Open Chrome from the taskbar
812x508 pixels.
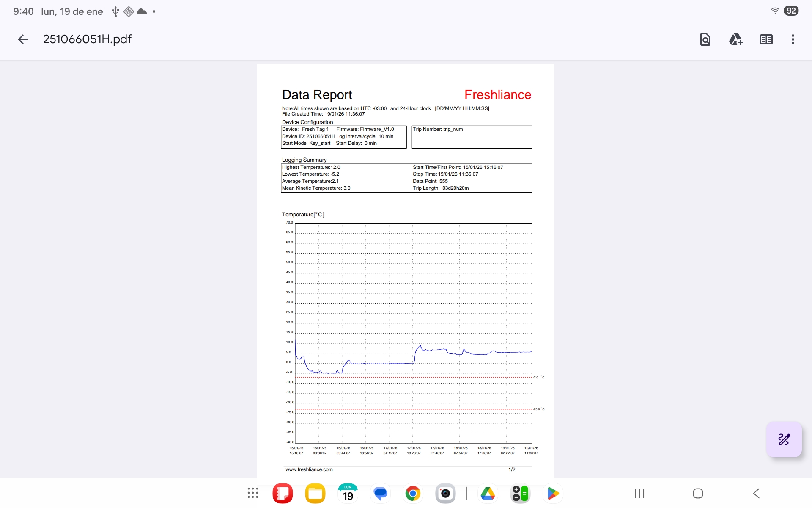click(413, 493)
